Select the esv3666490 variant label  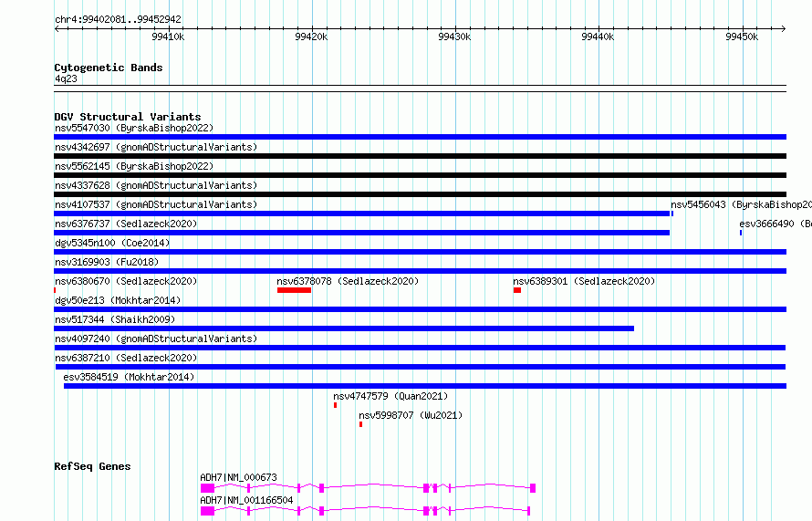point(776,224)
